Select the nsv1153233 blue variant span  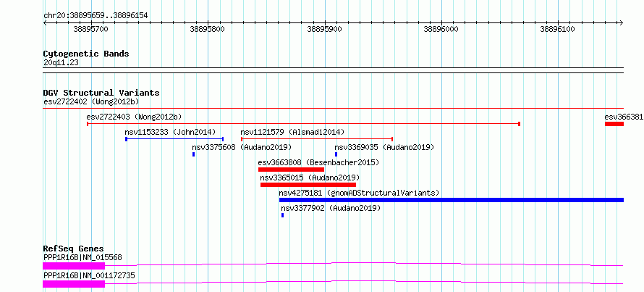tap(174, 139)
